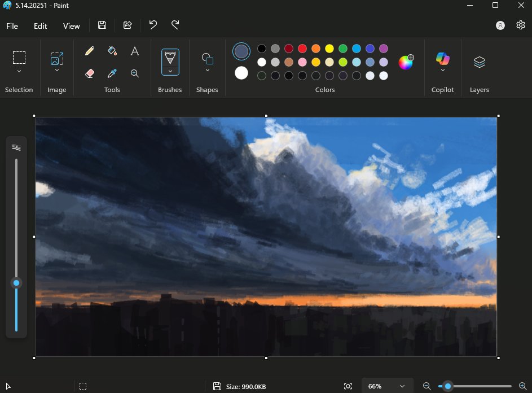Click the Brushes tool icon

point(170,58)
